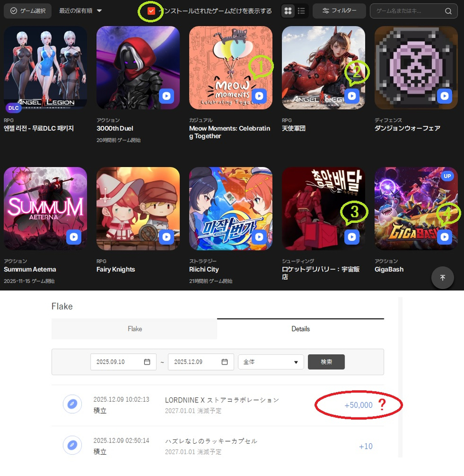The width and height of the screenshot is (464, 476).
Task: Click play icon on Summum Aeterna
Action: (74, 237)
